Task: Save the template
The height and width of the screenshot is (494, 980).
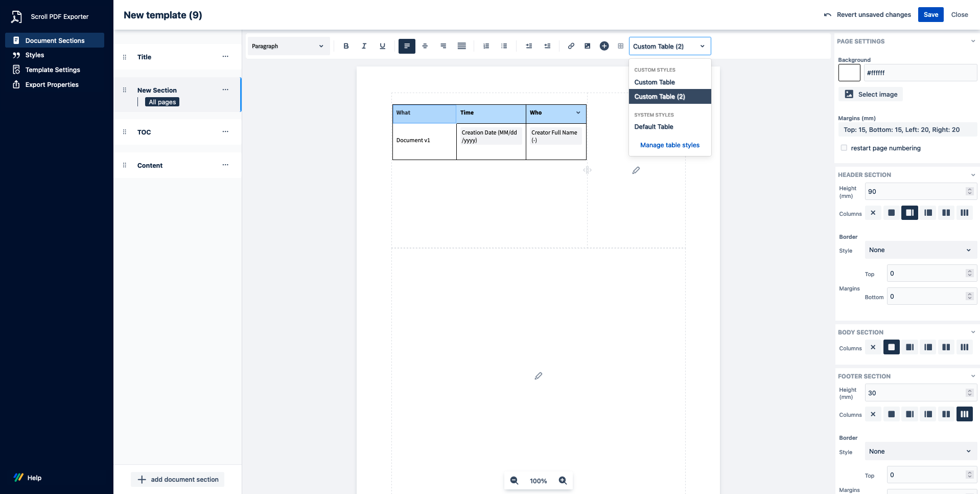Action: pyautogui.click(x=930, y=15)
